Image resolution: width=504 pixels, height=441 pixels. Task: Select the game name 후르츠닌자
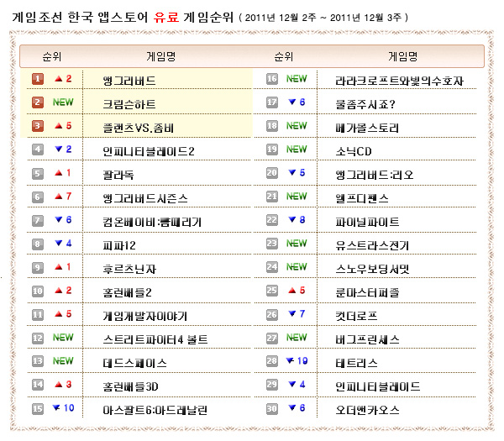[129, 269]
